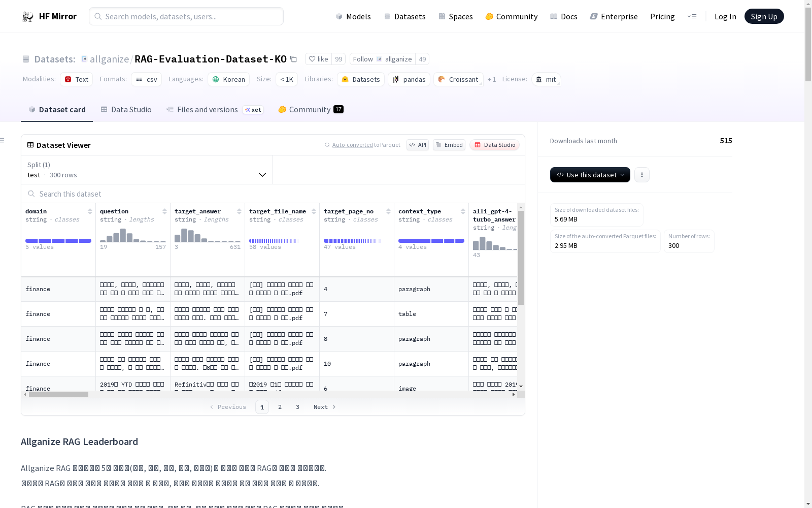Open the Community nav item in header
Image resolution: width=812 pixels, height=508 pixels.
tap(512, 16)
